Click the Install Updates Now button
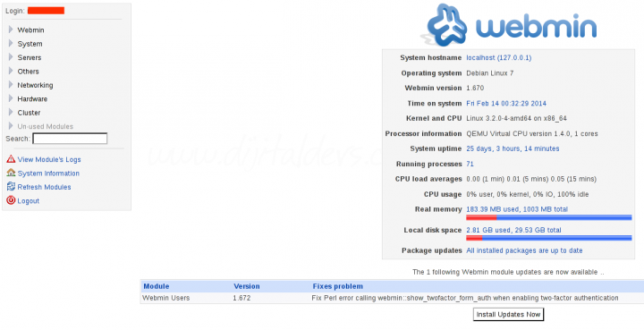 click(508, 315)
